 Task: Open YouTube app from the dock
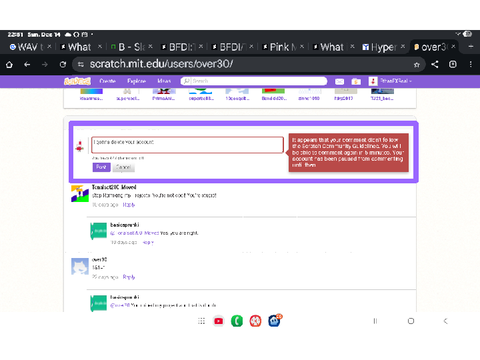(219, 321)
